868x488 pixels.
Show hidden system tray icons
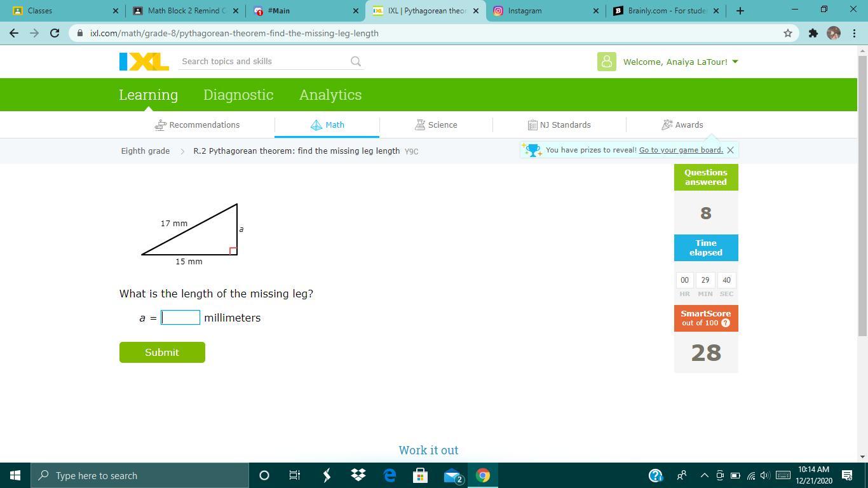click(x=704, y=475)
